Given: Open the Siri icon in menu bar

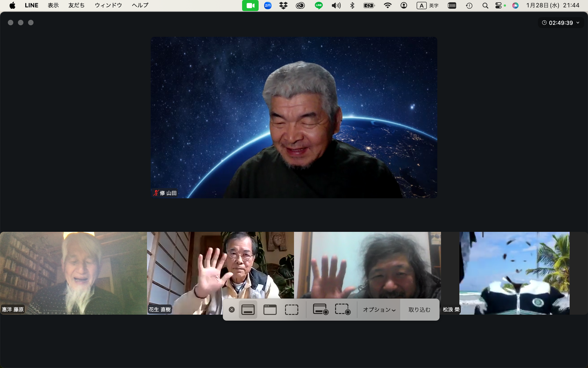Looking at the screenshot, I should coord(515,6).
